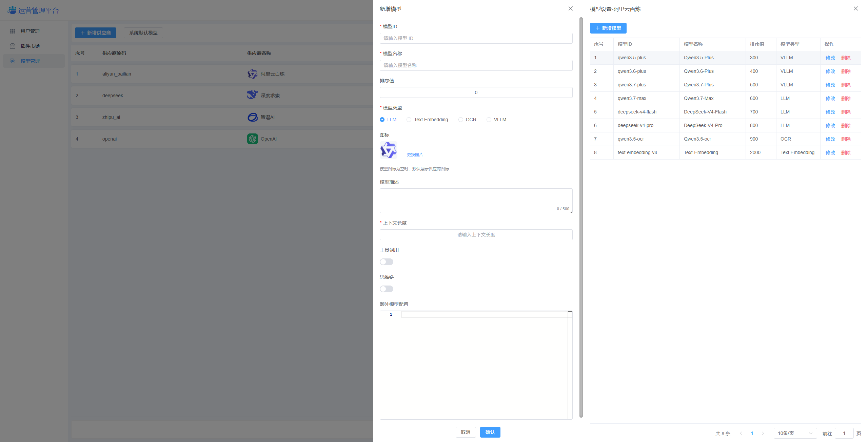This screenshot has height=442, width=868.
Task: Select the OCR model type radio
Action: (460, 120)
